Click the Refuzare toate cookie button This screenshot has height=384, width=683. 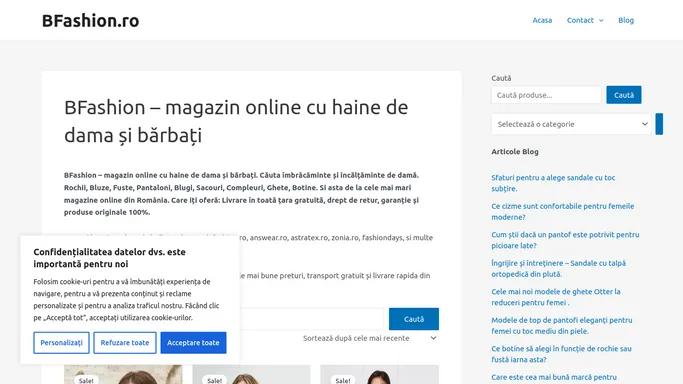pyautogui.click(x=125, y=343)
